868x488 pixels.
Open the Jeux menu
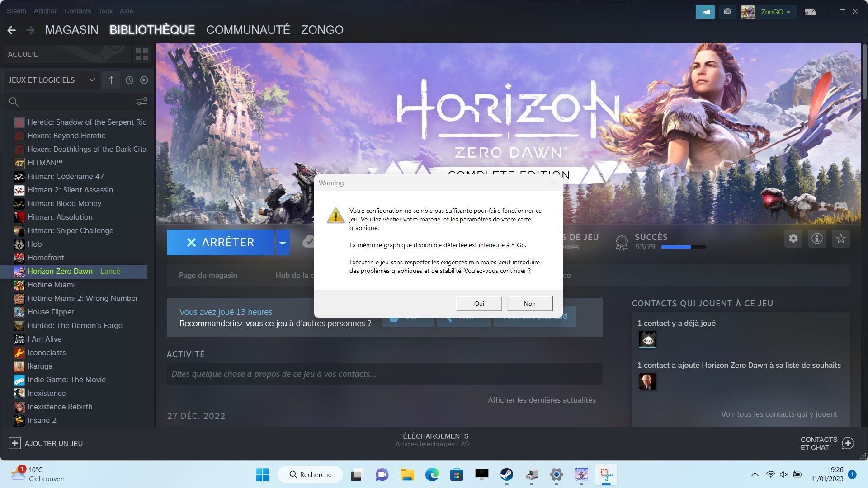point(105,11)
